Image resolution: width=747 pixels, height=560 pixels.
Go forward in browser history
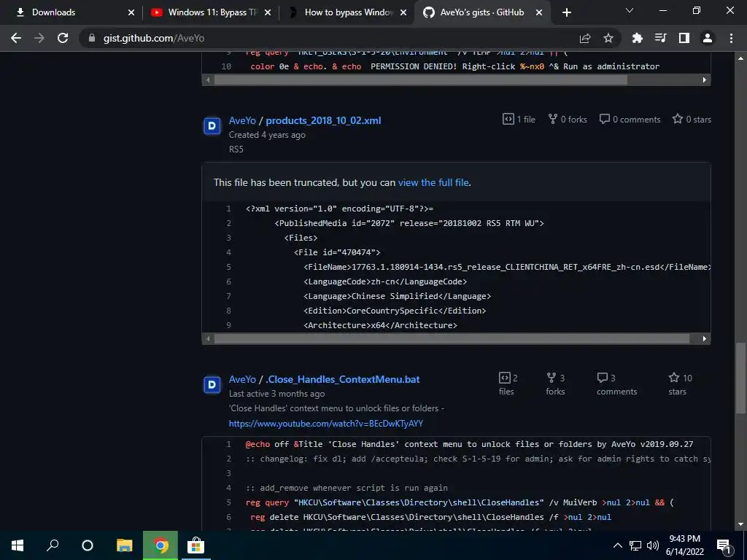click(39, 38)
